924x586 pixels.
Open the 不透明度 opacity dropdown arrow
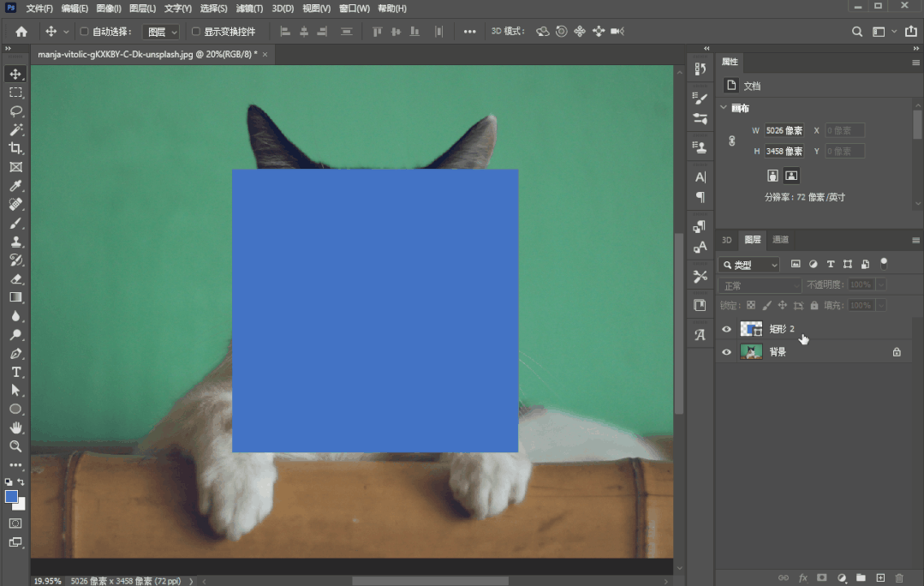[881, 284]
